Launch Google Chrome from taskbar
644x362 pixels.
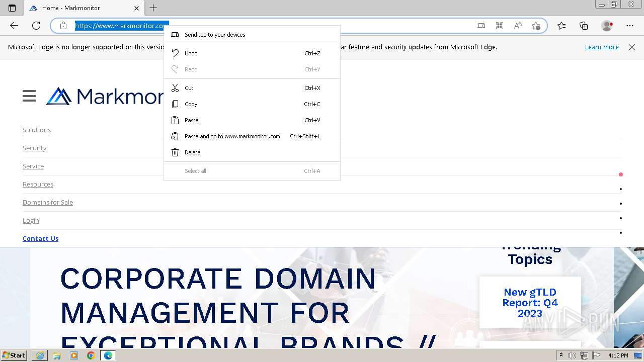[91, 355]
